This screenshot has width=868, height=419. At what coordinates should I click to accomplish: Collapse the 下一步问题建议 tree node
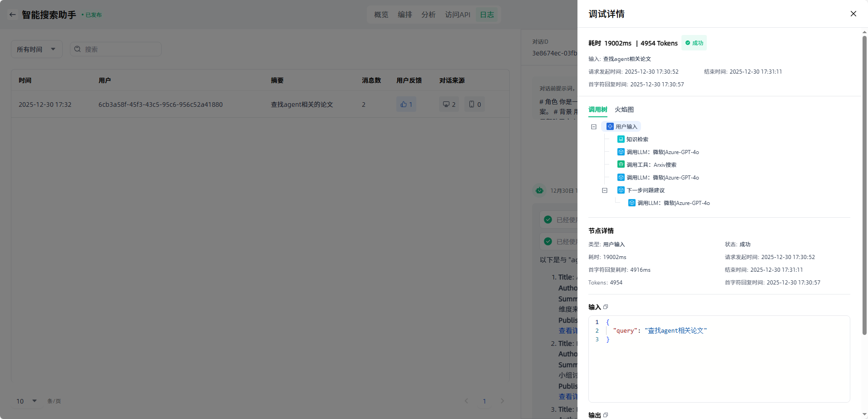point(605,190)
